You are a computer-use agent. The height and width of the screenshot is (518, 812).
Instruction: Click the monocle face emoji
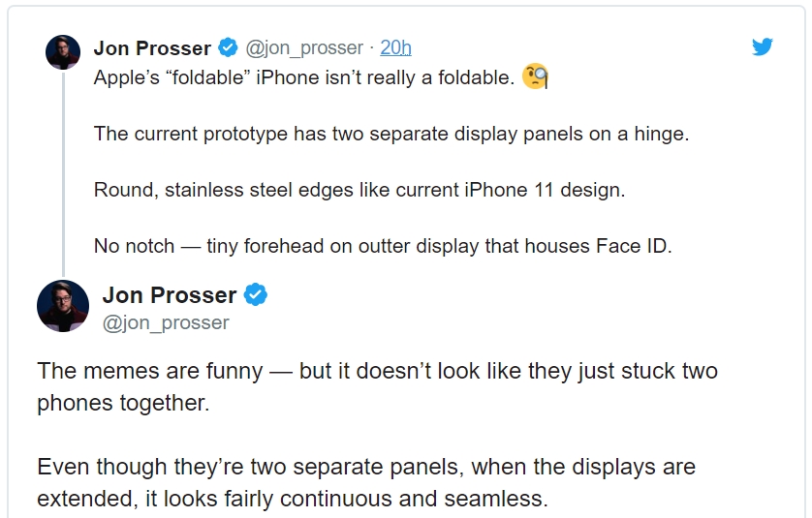[x=535, y=76]
